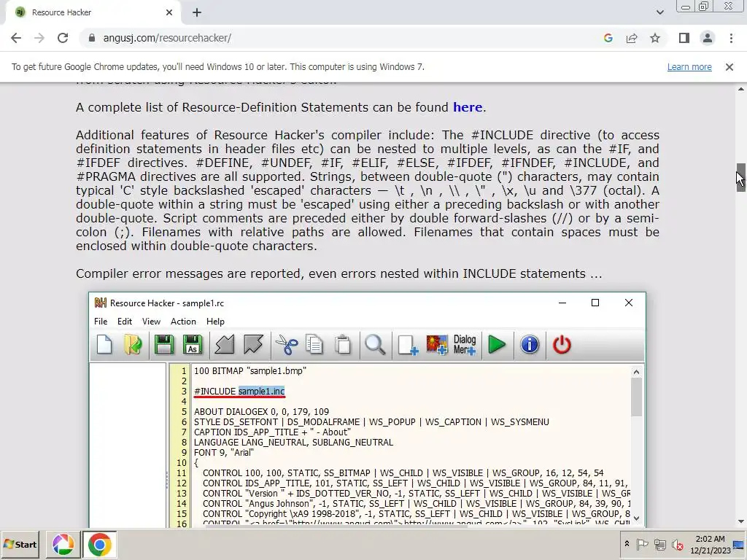This screenshot has width=747, height=560.
Task: Click the editor vertical scrollbar thumb
Action: [636, 397]
